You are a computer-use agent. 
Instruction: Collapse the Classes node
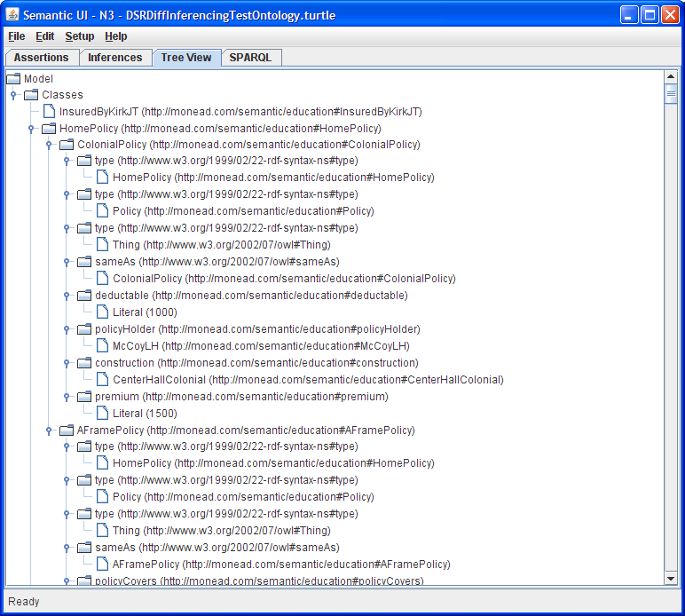point(13,95)
